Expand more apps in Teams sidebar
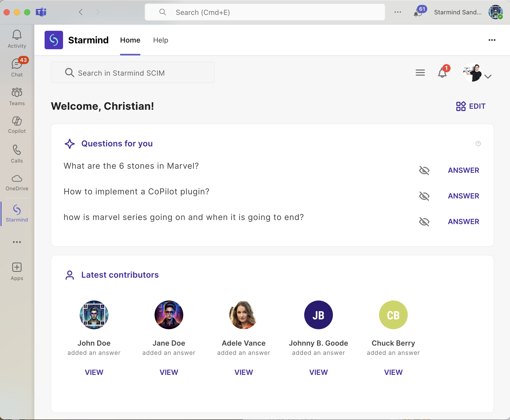The image size is (510, 420). (17, 242)
